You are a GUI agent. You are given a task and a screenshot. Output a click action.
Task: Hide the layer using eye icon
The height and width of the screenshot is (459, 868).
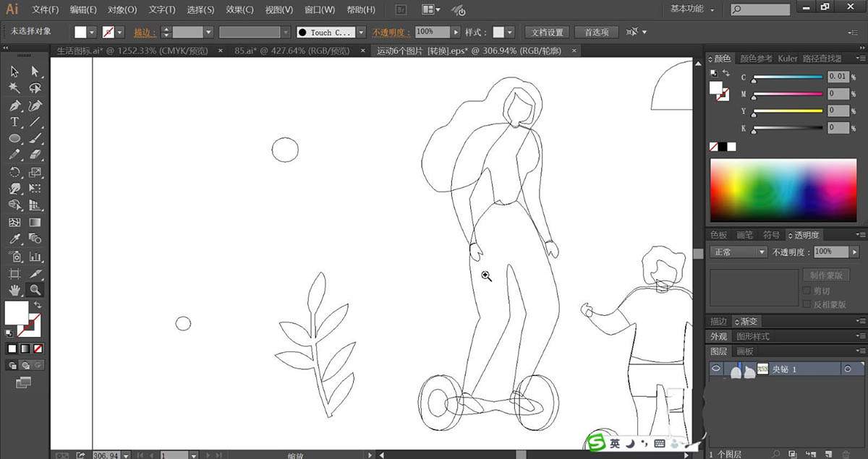click(716, 369)
